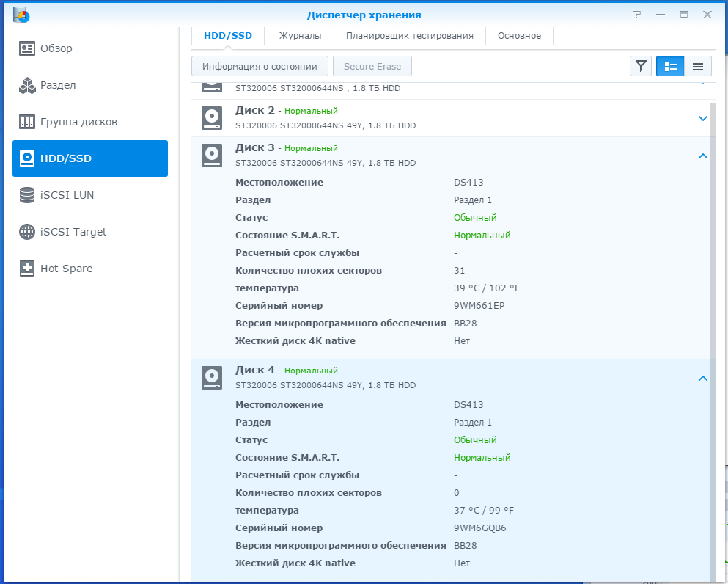The width and height of the screenshot is (728, 584).
Task: Click the Диск 3 drive icon
Action: 212,156
